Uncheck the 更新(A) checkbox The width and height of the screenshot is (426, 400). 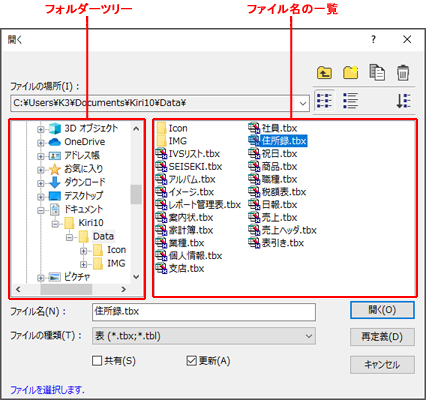[191, 361]
